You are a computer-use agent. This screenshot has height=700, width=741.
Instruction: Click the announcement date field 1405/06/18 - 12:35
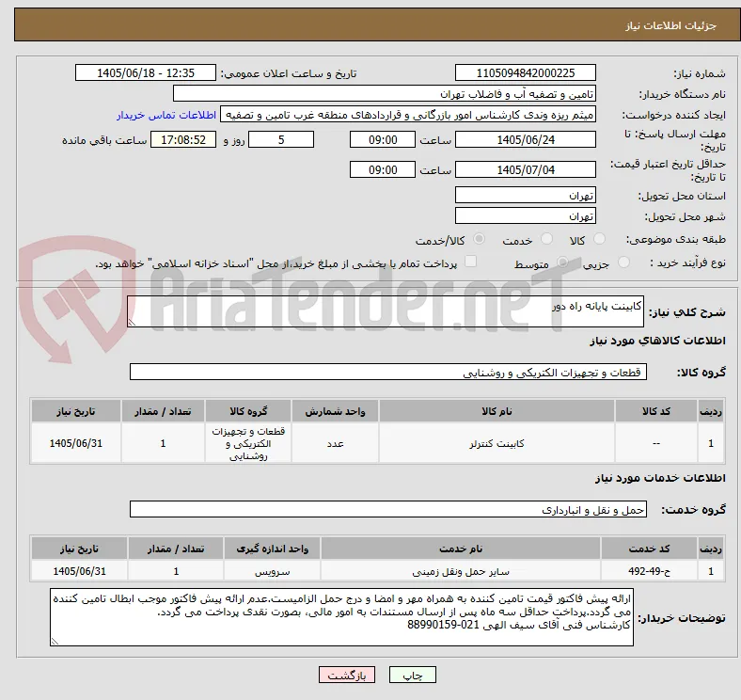(x=146, y=73)
